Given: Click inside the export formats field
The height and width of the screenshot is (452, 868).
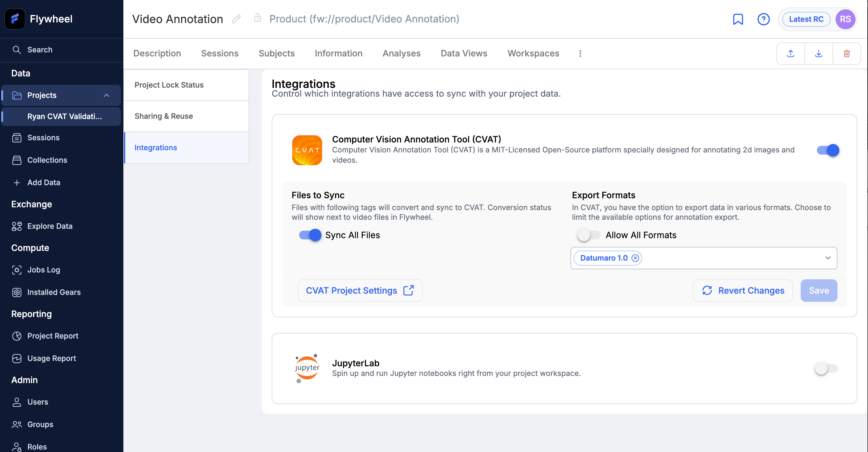Looking at the screenshot, I should click(x=703, y=258).
